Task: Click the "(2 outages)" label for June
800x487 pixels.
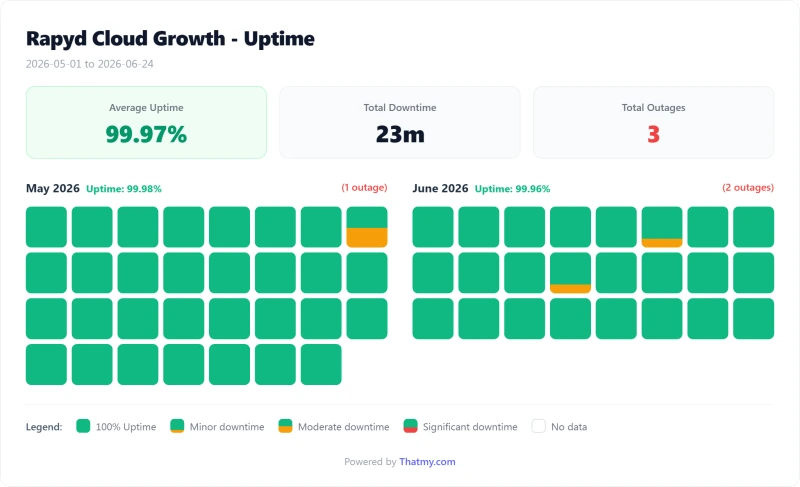Action: (x=748, y=188)
